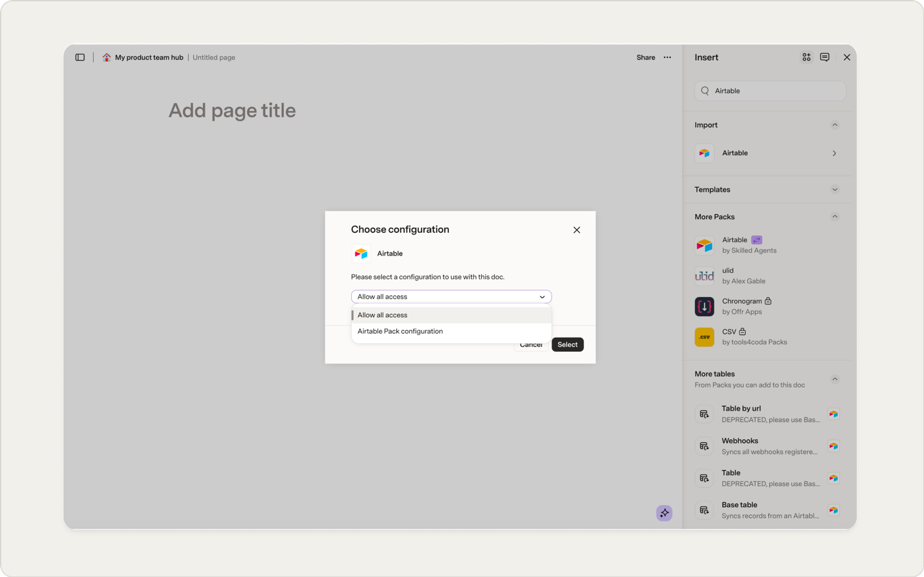Viewport: 924px width, 577px height.
Task: Open the comments panel icon
Action: tap(825, 57)
